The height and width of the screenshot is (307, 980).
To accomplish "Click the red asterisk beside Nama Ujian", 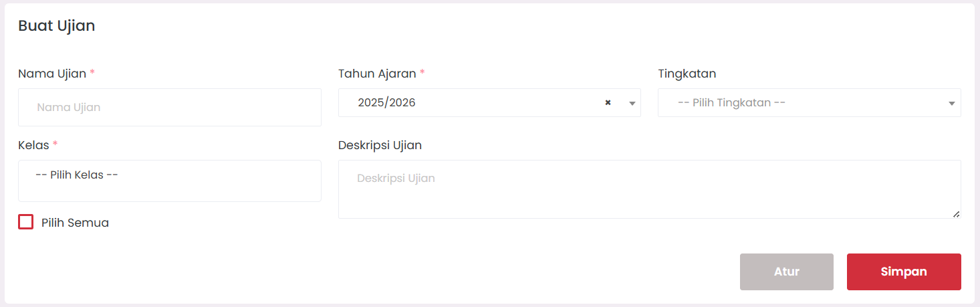I will point(92,73).
